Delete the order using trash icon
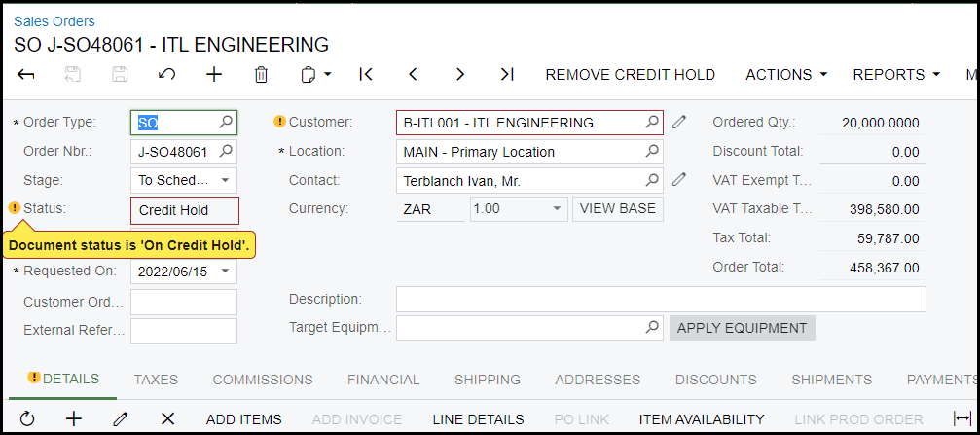980x435 pixels. (261, 75)
